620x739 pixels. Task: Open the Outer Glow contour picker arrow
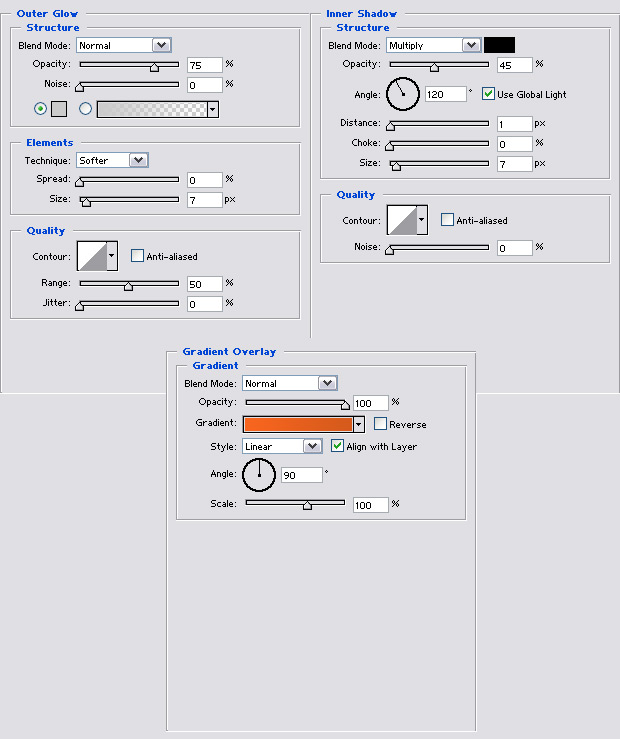[x=111, y=256]
